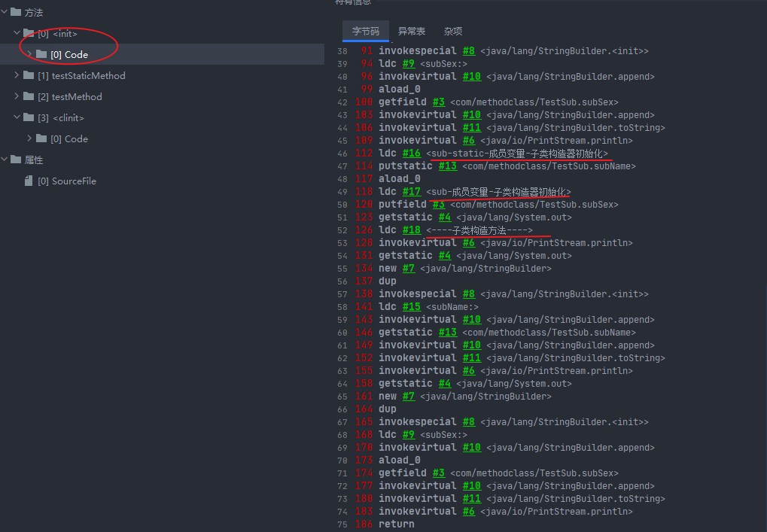Click folder icon of Code under <init>

pos(41,54)
